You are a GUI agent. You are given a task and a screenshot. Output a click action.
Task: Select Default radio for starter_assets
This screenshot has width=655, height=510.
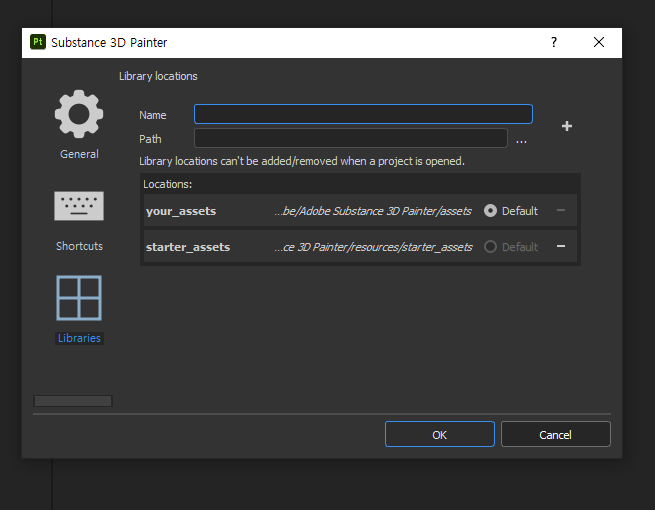(x=490, y=246)
